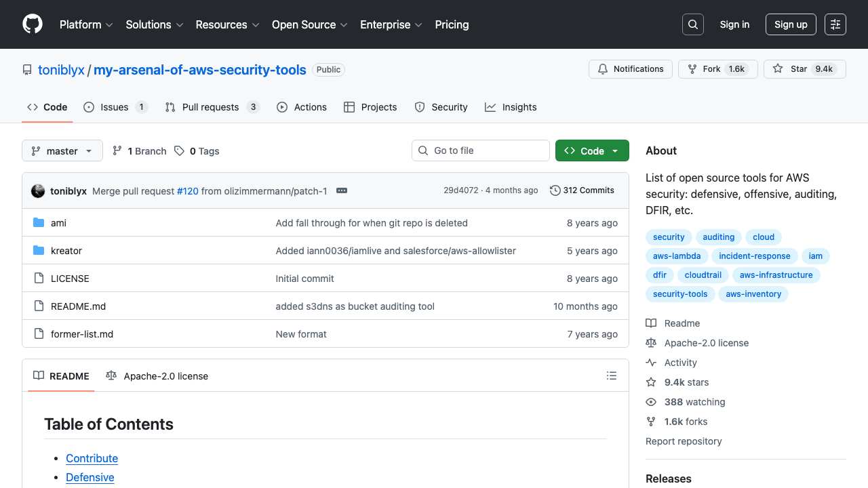Expand the Open Source menu

click(310, 24)
